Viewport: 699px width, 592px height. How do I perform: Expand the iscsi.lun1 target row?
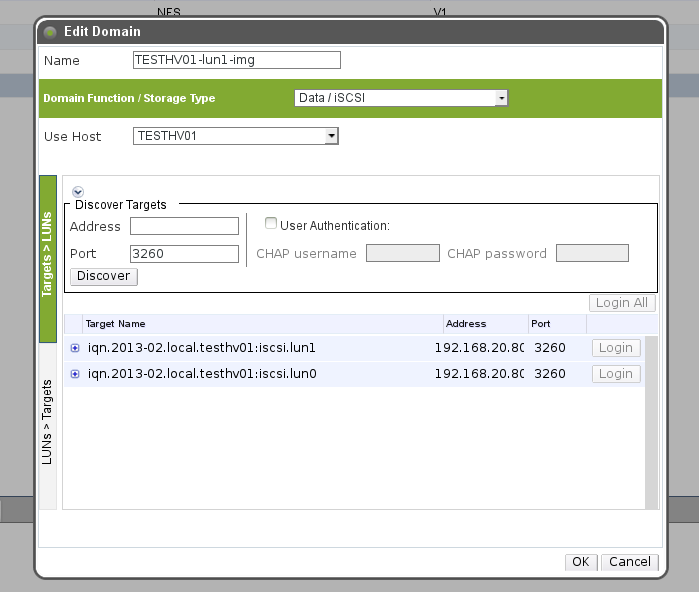pos(75,348)
